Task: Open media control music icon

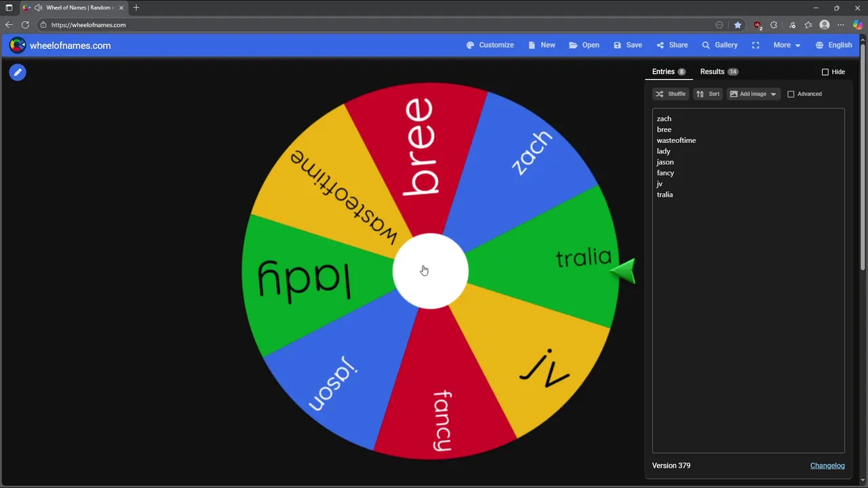Action: (x=792, y=25)
